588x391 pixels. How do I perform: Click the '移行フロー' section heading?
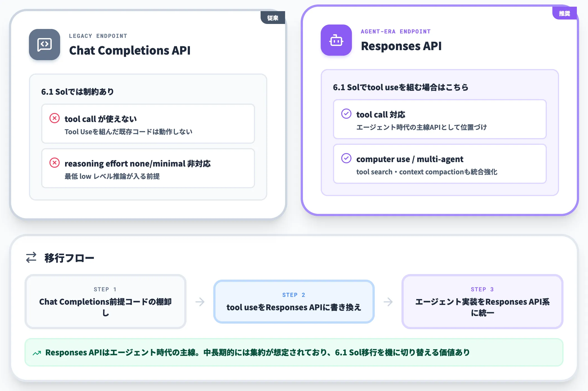pyautogui.click(x=69, y=258)
